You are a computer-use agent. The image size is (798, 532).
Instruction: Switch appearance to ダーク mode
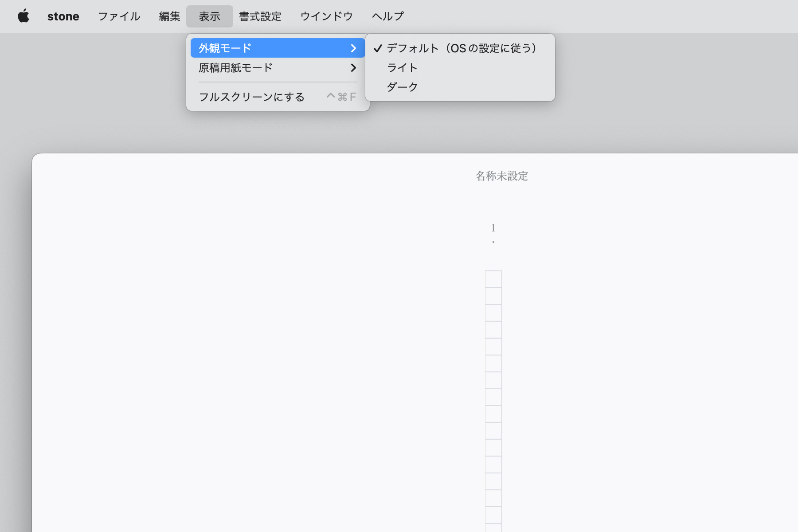(402, 87)
